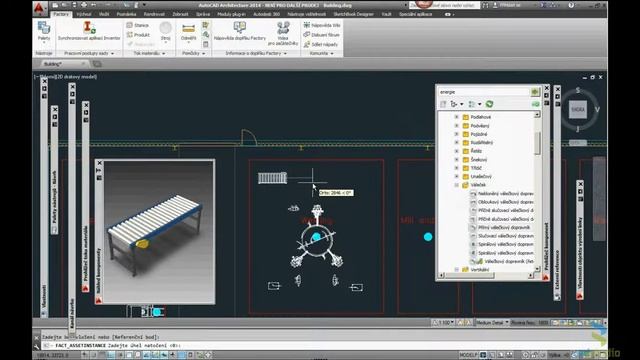Click the ViewCube HORA face

coord(578,110)
